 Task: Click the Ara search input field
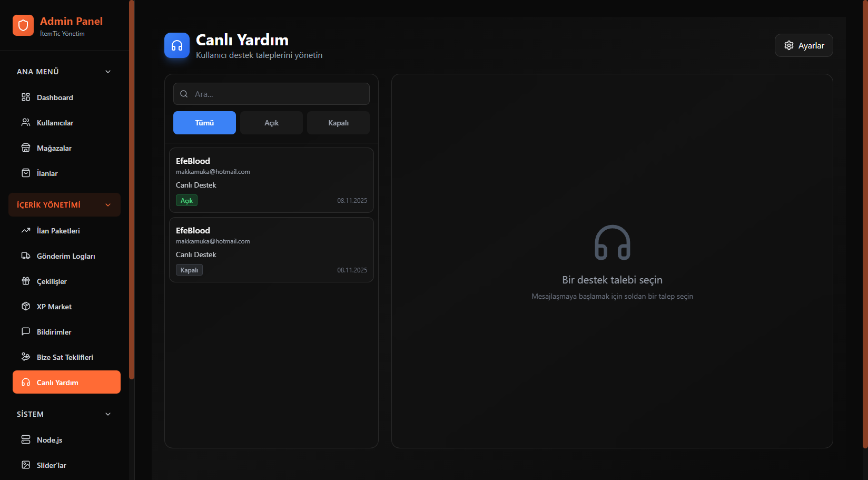pos(279,94)
